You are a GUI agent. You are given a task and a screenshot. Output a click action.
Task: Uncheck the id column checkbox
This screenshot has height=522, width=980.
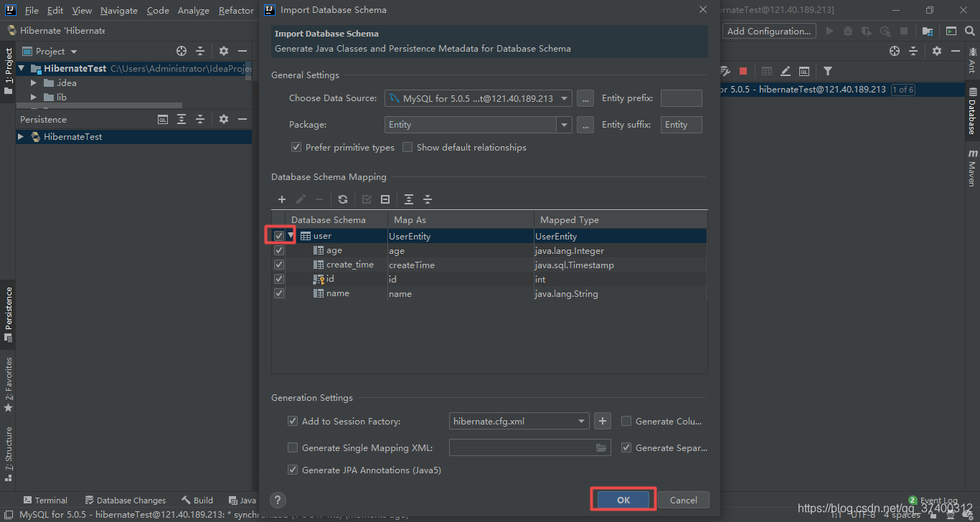(x=279, y=279)
